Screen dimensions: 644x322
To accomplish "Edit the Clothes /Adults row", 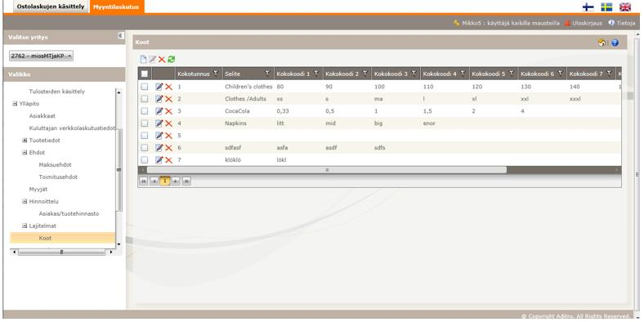I will (x=159, y=99).
